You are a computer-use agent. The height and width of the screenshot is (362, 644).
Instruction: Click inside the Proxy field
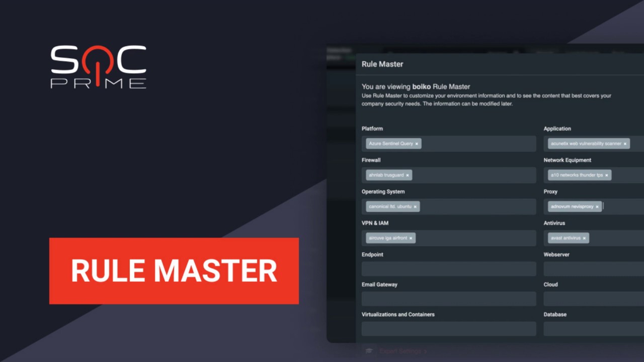click(x=594, y=207)
